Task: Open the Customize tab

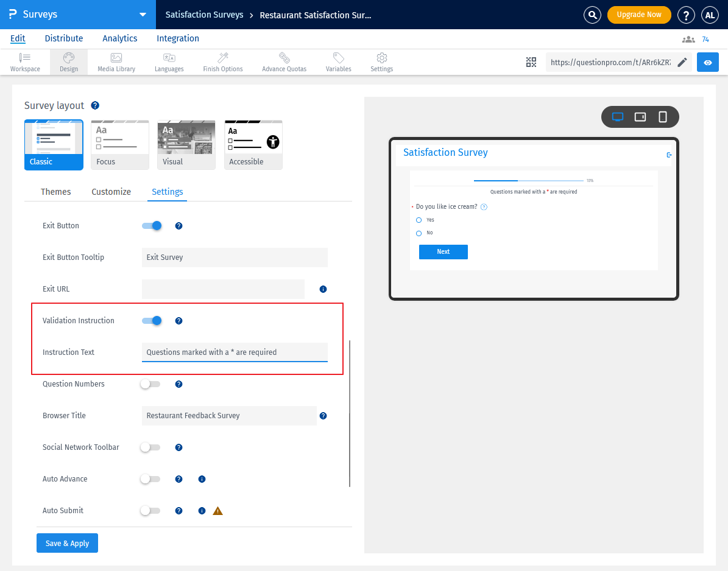Action: [111, 192]
